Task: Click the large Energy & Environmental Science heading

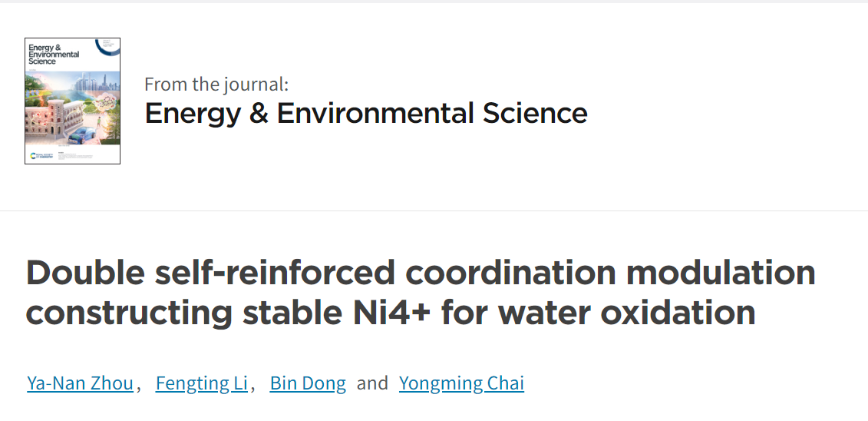Action: (x=366, y=113)
